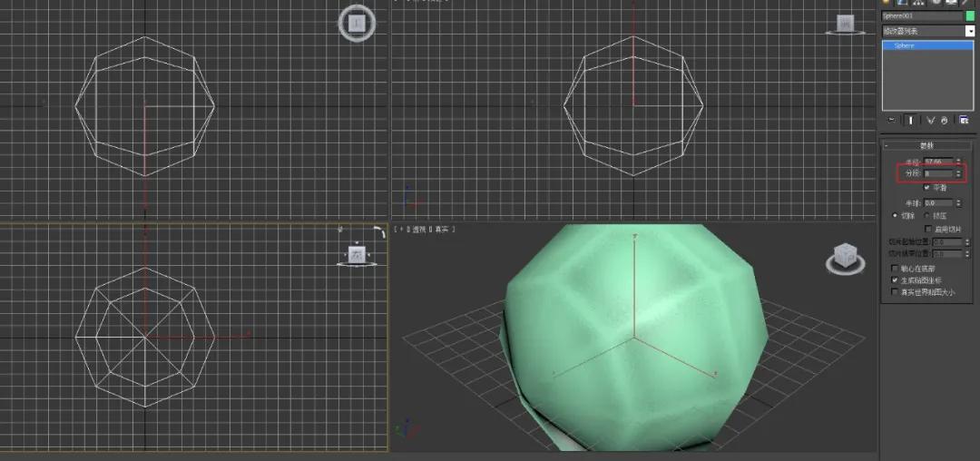The height and width of the screenshot is (461, 980).
Task: Open the Modify panel tab
Action: click(902, 3)
